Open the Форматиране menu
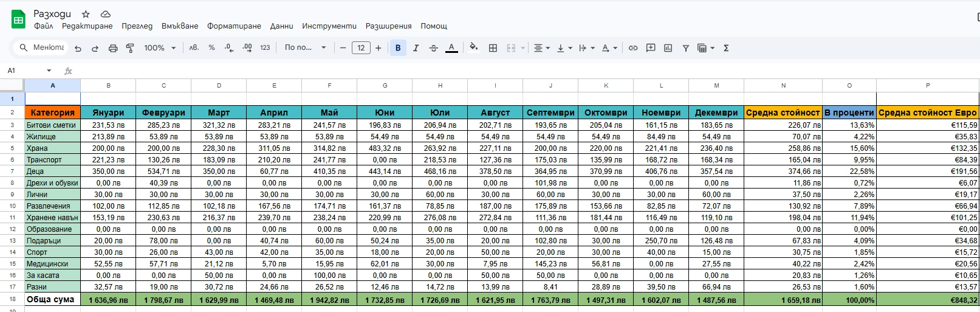Viewport: 980px width, 312px height. pyautogui.click(x=234, y=26)
